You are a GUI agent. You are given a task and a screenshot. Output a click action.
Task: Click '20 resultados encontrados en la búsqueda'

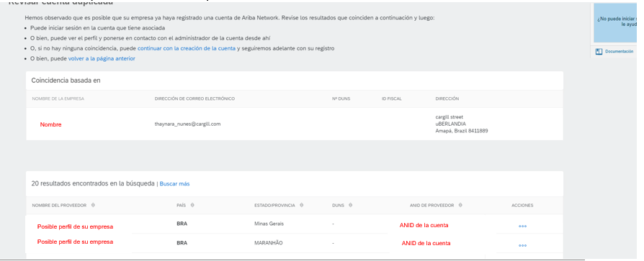point(93,183)
